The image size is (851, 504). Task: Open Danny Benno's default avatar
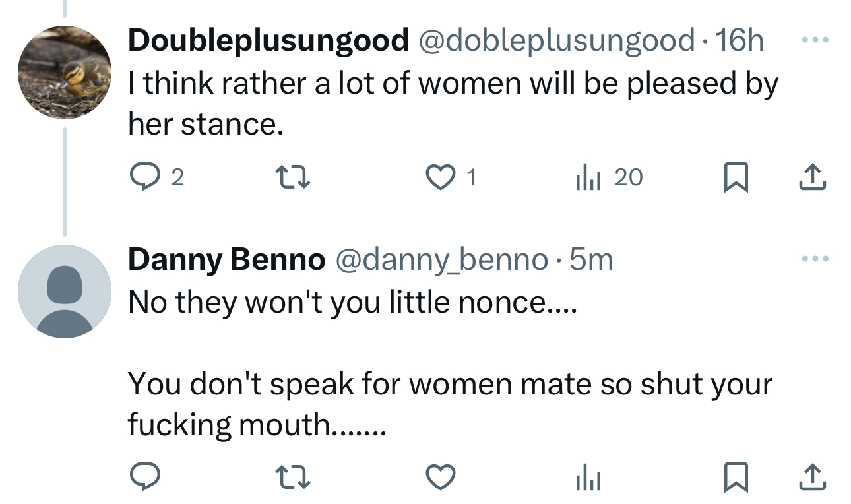tap(64, 292)
